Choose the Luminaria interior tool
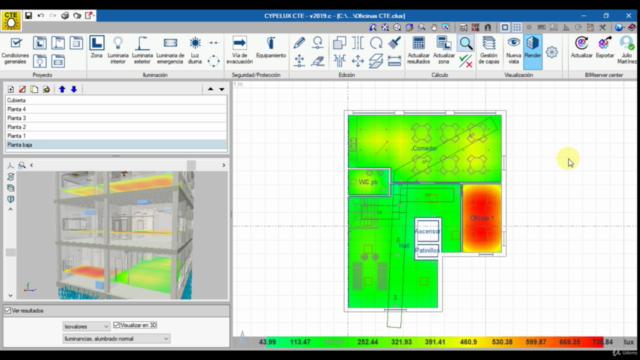 tap(118, 50)
